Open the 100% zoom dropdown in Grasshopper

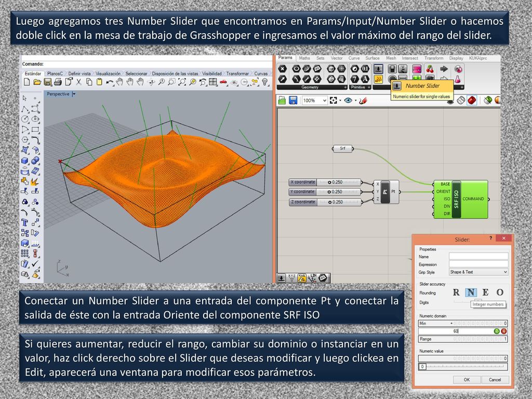click(x=314, y=100)
